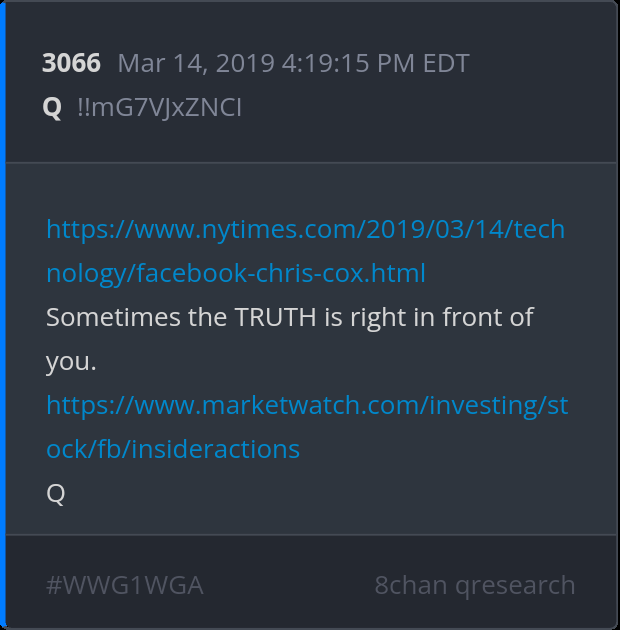The width and height of the screenshot is (620, 630).
Task: Click the 8chan source label
Action: click(411, 585)
